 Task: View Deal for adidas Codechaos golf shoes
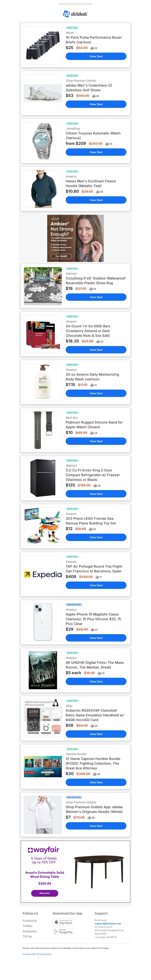point(96,104)
